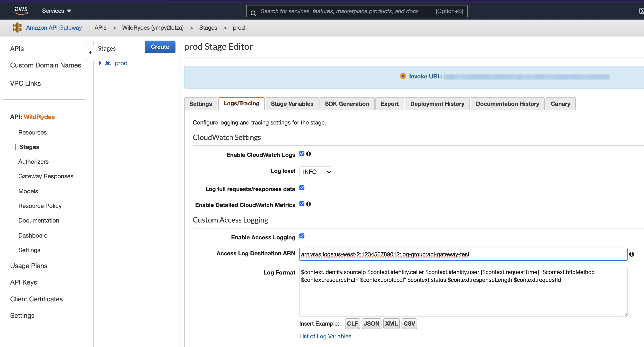
Task: Switch to the Export tab
Action: (x=389, y=104)
